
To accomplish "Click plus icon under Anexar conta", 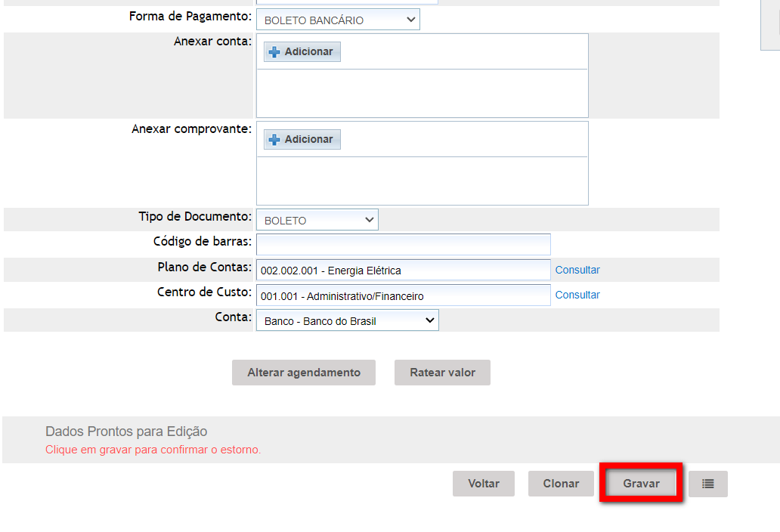I will click(274, 52).
